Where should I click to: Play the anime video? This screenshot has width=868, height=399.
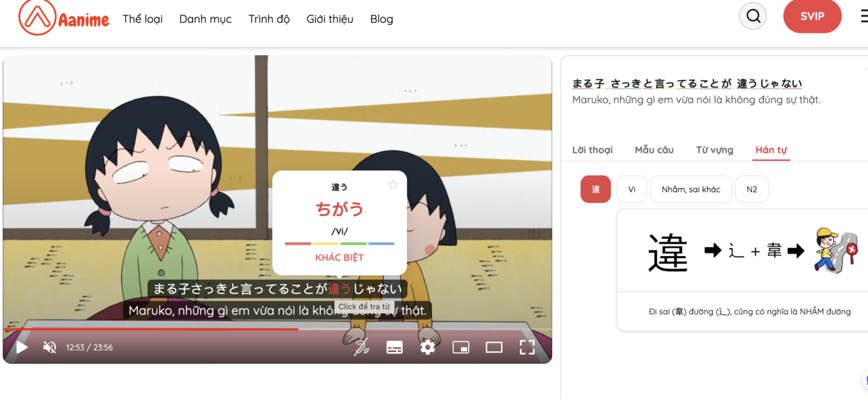point(22,347)
